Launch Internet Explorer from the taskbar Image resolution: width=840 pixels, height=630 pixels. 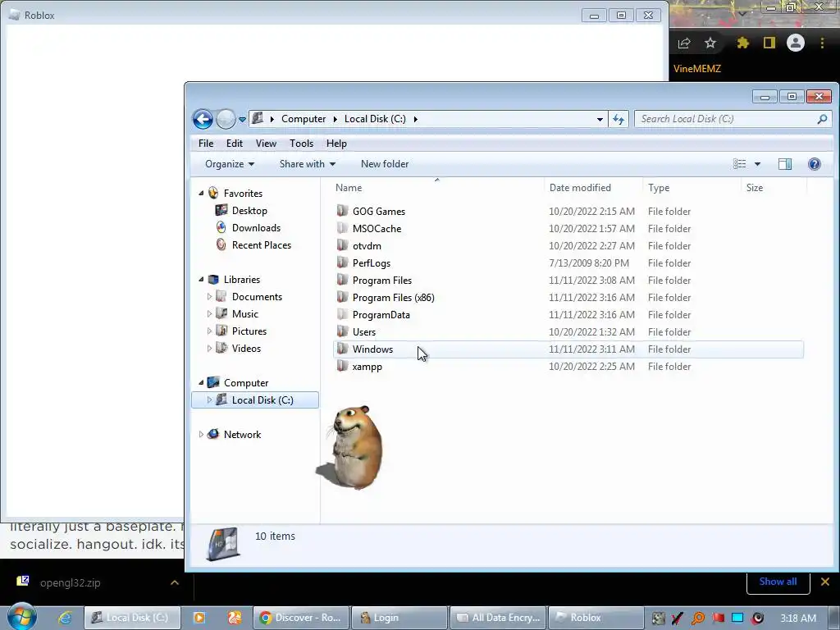65,618
